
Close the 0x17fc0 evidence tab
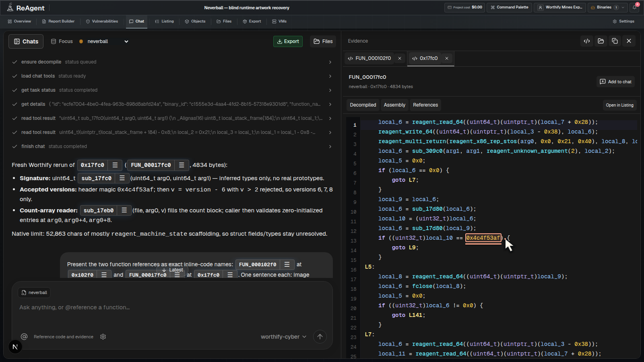(x=447, y=58)
